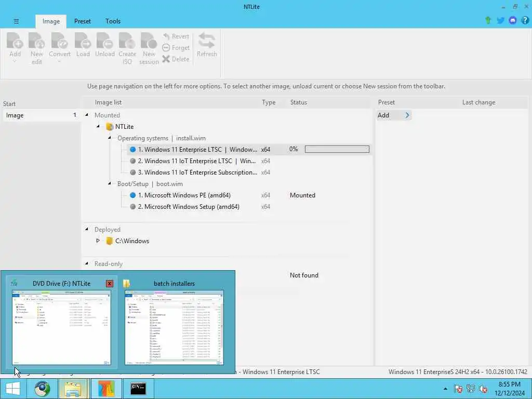Switch to the Preset ribbon tab
The height and width of the screenshot is (399, 532).
83,21
